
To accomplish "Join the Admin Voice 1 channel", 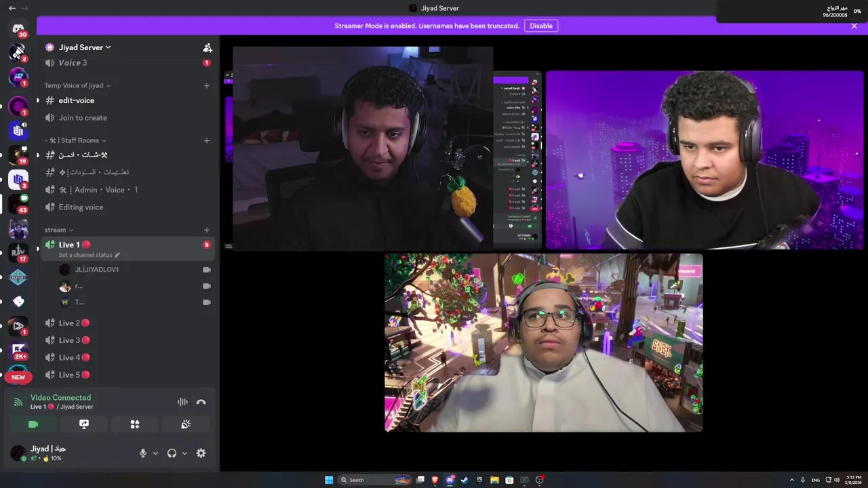I will (x=127, y=190).
